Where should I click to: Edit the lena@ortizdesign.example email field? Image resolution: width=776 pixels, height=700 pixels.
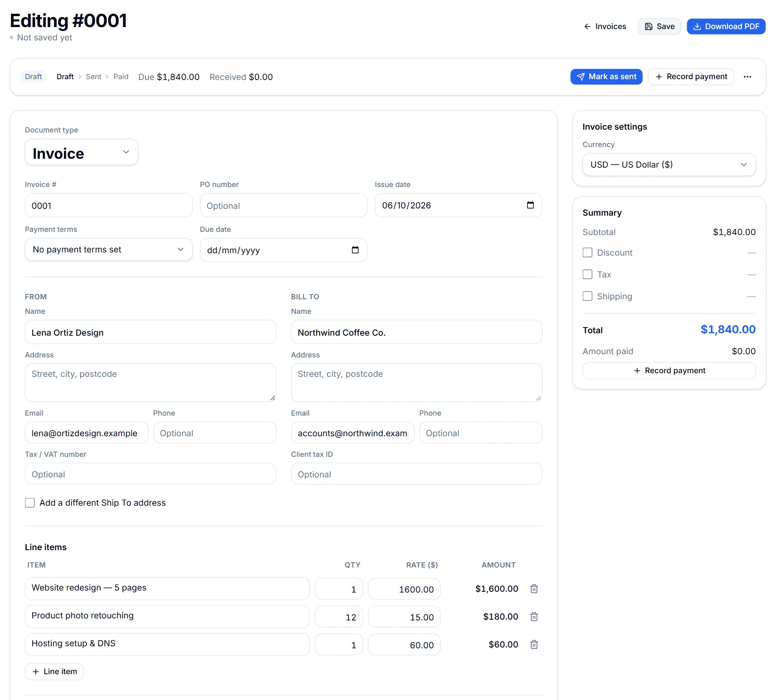click(86, 433)
